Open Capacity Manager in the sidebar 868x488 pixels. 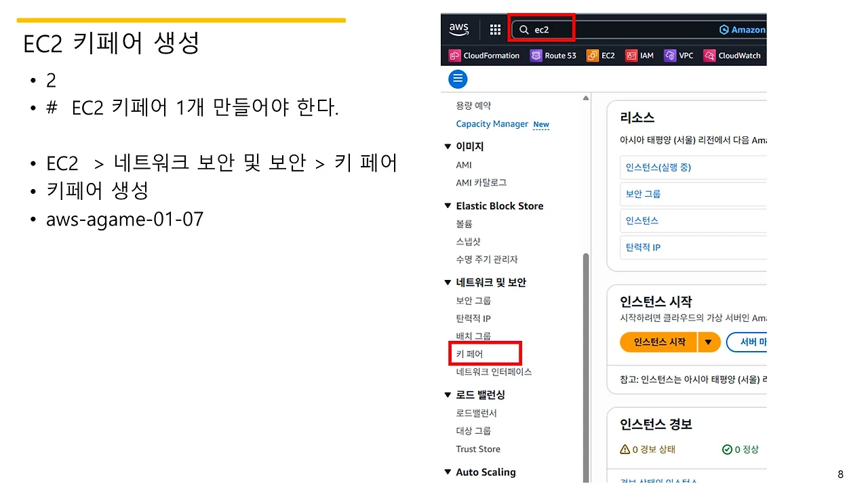[492, 124]
